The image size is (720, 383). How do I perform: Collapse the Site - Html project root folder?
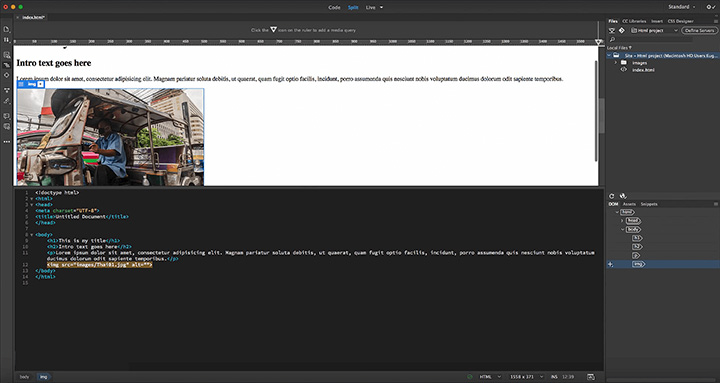[x=609, y=56]
